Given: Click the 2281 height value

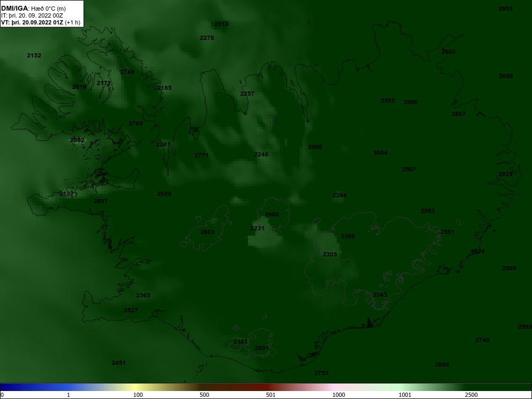Looking at the screenshot, I should [x=163, y=144].
